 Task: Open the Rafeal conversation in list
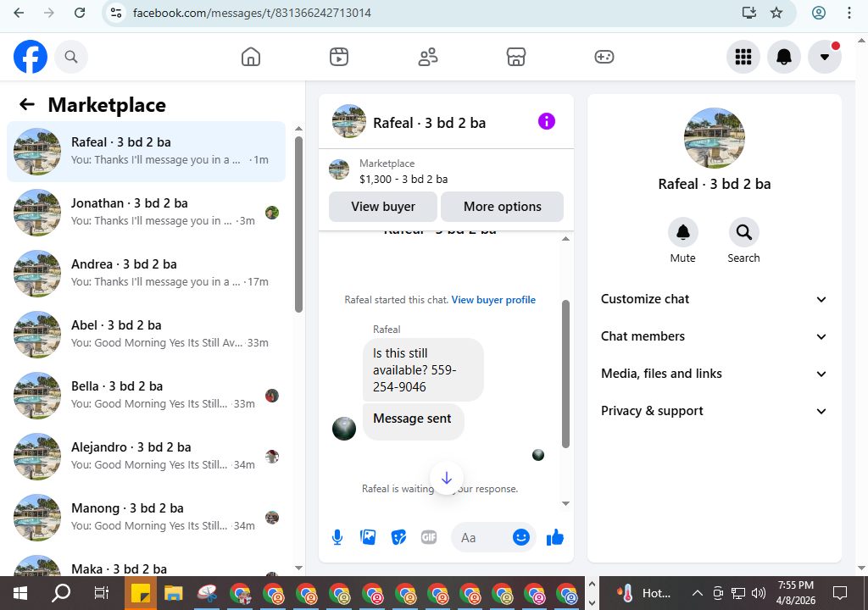tap(146, 151)
